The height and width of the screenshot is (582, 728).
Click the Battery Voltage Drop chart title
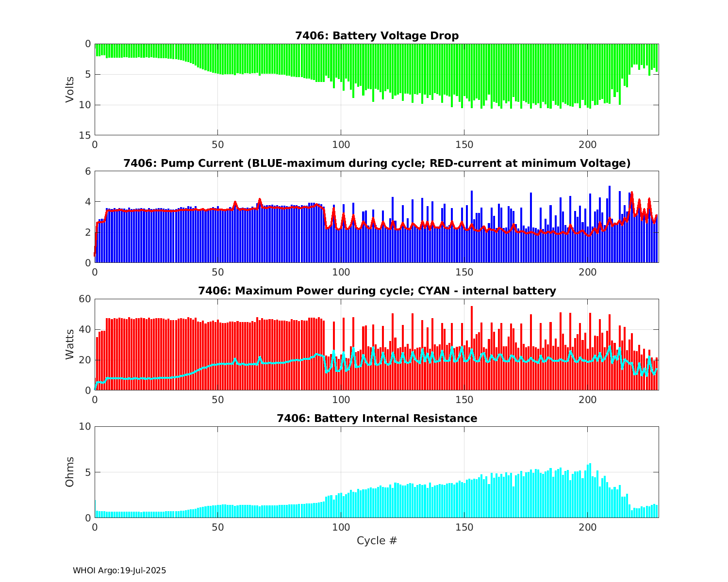(x=377, y=36)
